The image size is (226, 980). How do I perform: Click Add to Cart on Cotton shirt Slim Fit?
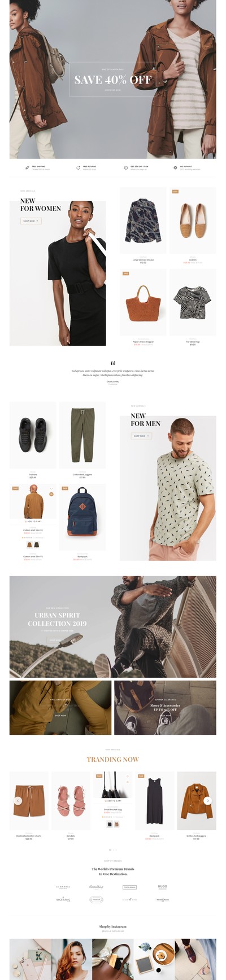[33, 522]
